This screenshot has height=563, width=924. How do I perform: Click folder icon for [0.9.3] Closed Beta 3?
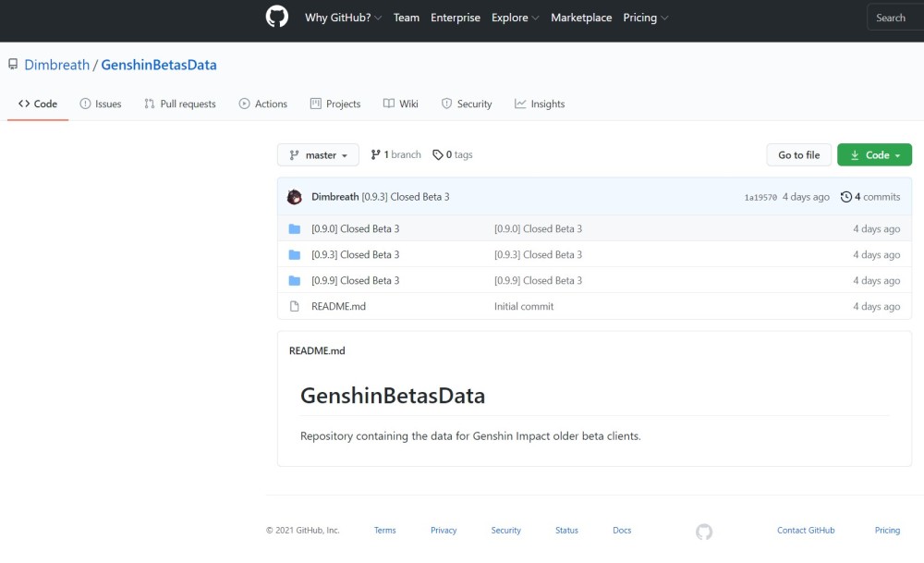pyautogui.click(x=295, y=254)
